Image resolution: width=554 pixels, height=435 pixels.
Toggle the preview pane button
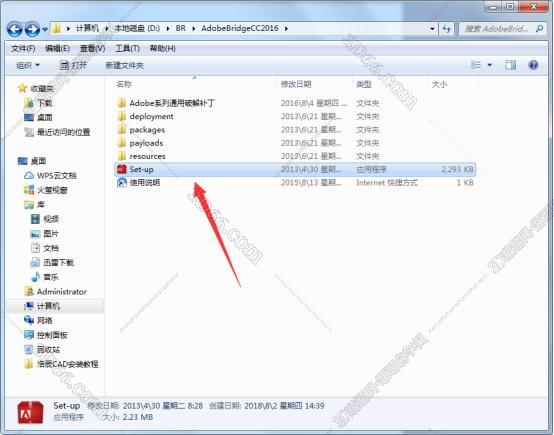point(510,65)
